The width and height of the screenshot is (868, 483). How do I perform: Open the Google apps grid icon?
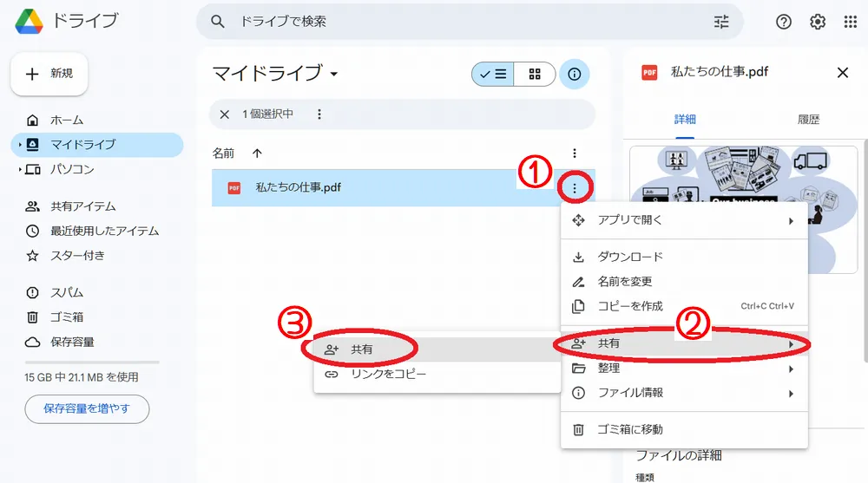(851, 22)
